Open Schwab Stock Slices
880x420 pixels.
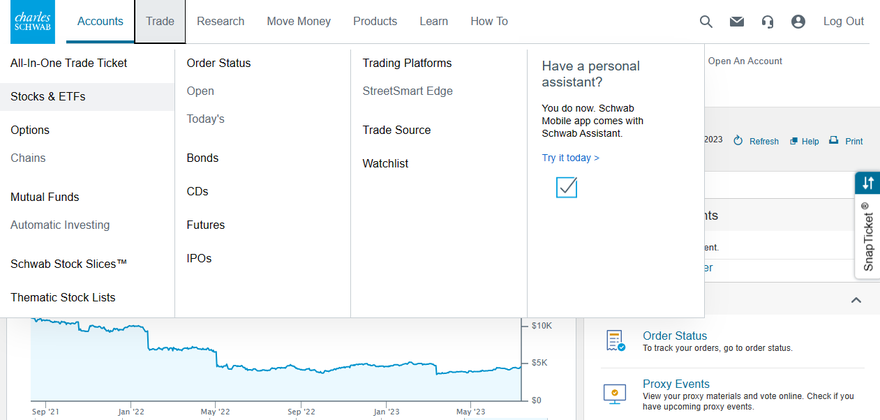click(x=69, y=264)
